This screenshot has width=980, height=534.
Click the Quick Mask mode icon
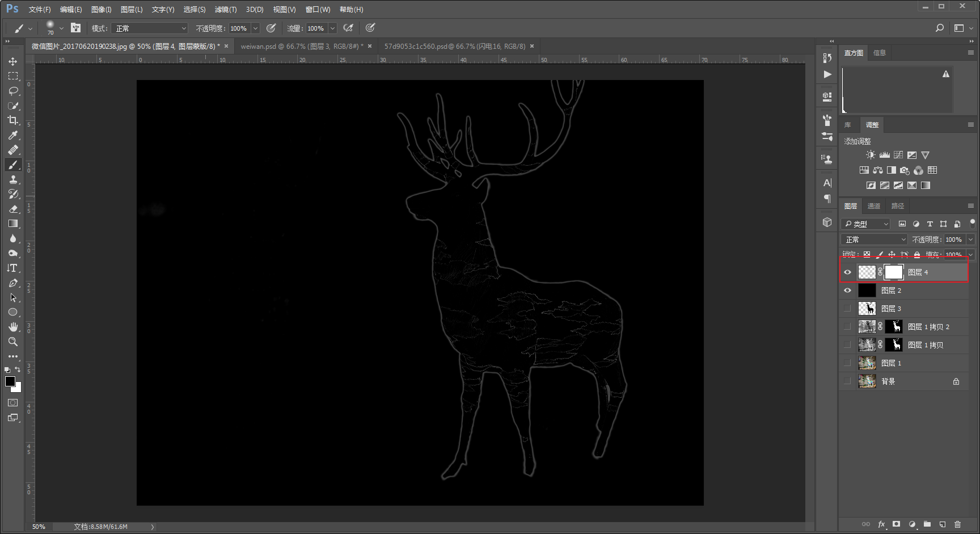(13, 403)
